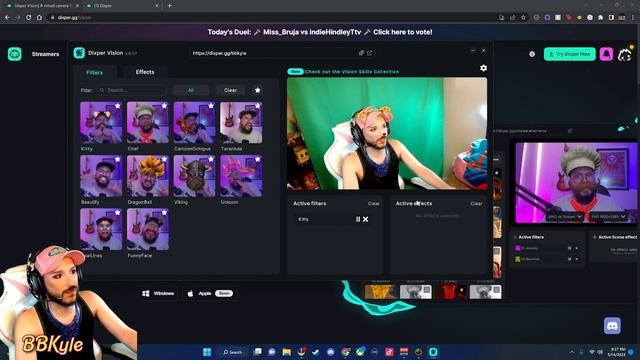Open Chrome from the taskbar
Screen dimensions: 640x360
pos(345,352)
